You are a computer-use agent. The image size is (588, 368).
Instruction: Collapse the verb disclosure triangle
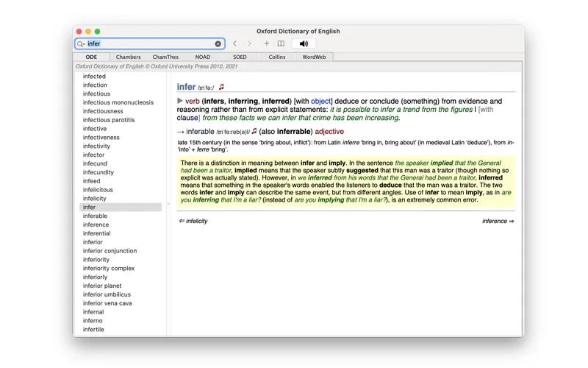(180, 101)
